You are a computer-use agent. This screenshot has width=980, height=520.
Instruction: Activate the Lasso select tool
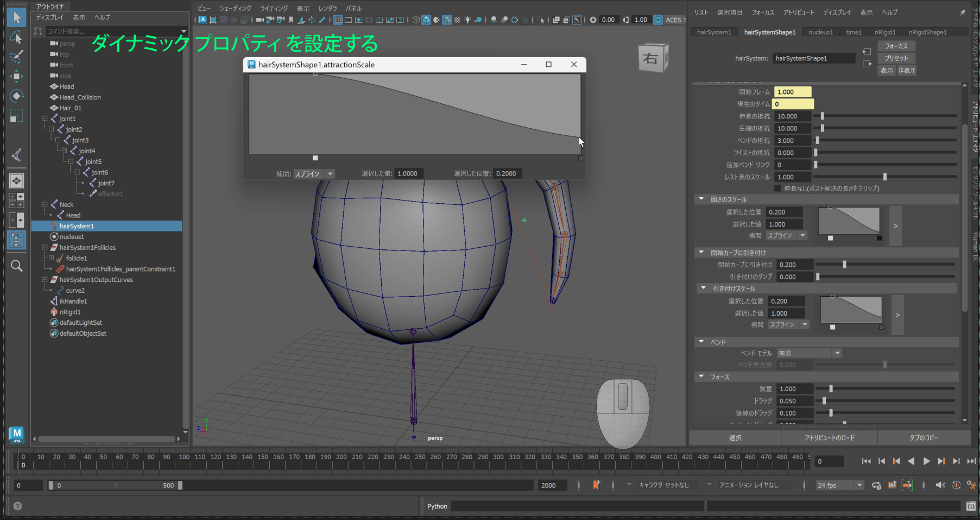point(16,37)
